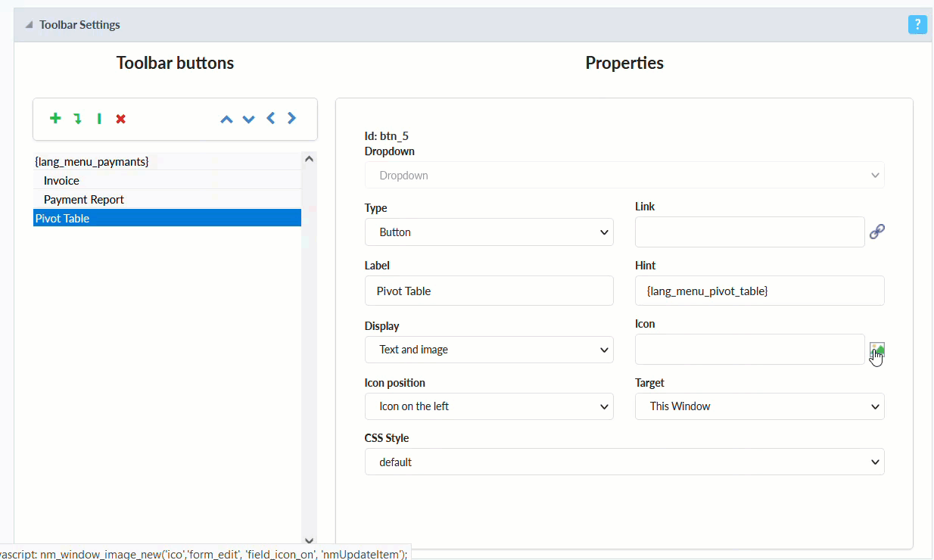
Task: Move the selected item down with the arrow
Action: pos(248,119)
